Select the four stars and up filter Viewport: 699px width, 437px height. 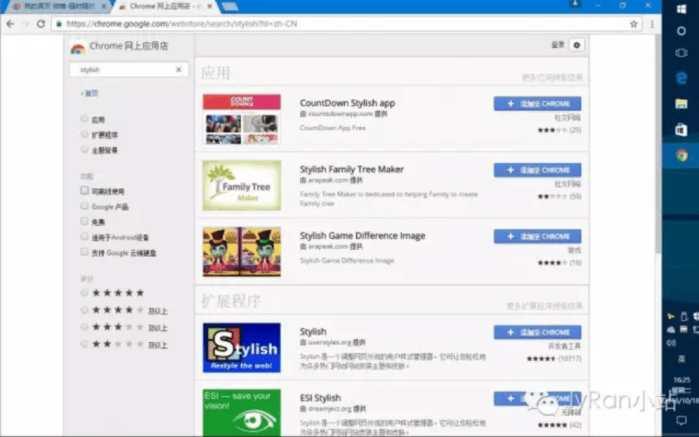[x=84, y=310]
